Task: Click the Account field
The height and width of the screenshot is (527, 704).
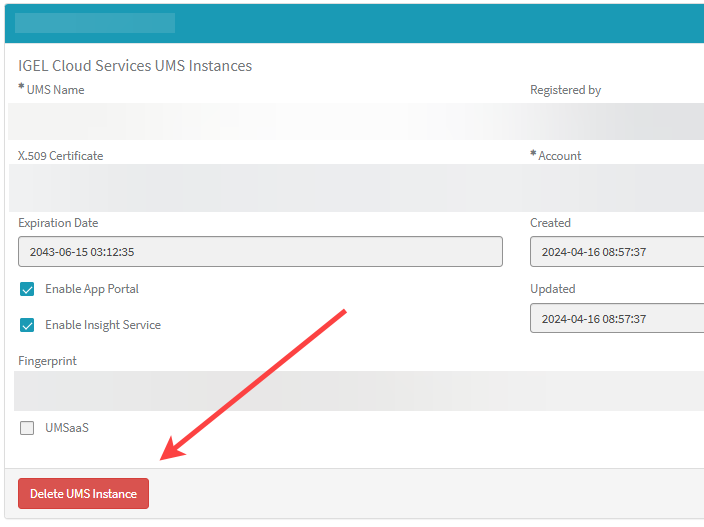Action: [617, 188]
